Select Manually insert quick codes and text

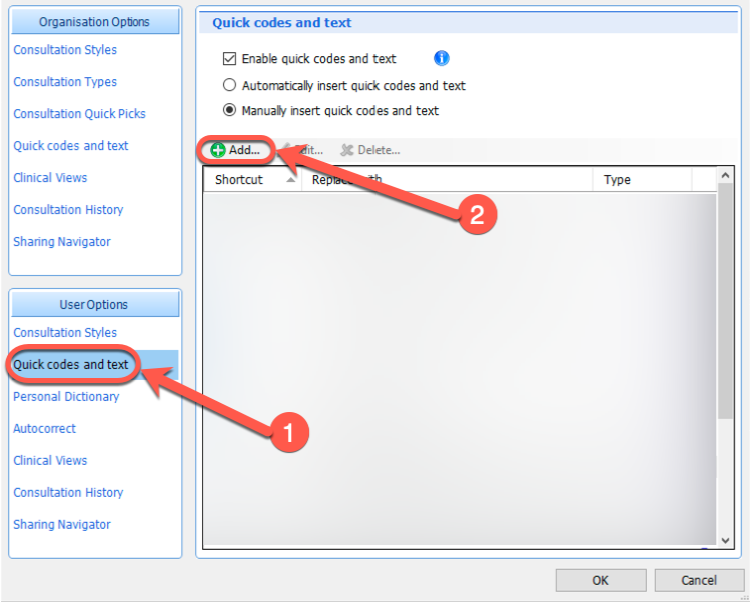tap(230, 110)
